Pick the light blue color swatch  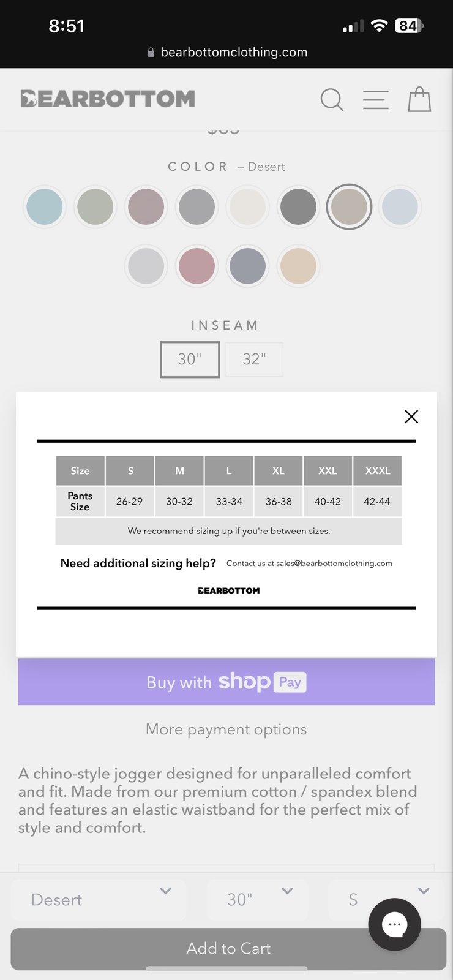tap(45, 207)
